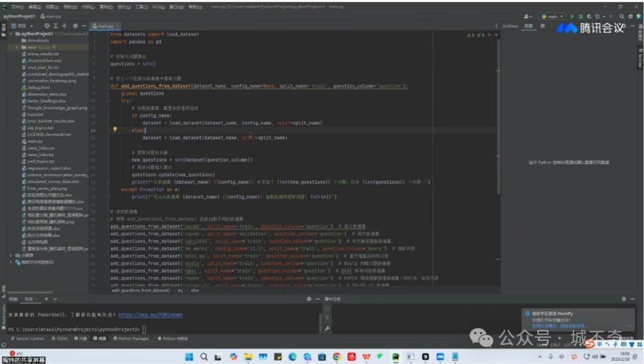Select news_links.csv in project tree
Screen dimensions: 644x364
coord(38,148)
